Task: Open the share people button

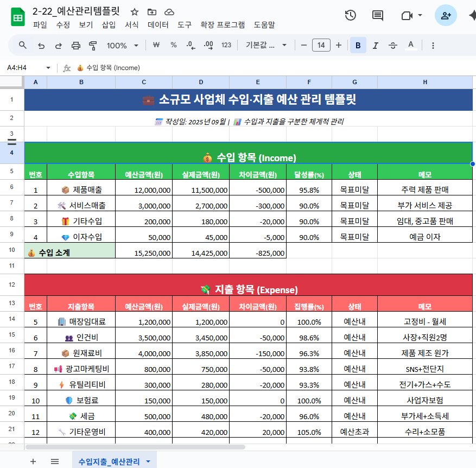Action: 446,15
